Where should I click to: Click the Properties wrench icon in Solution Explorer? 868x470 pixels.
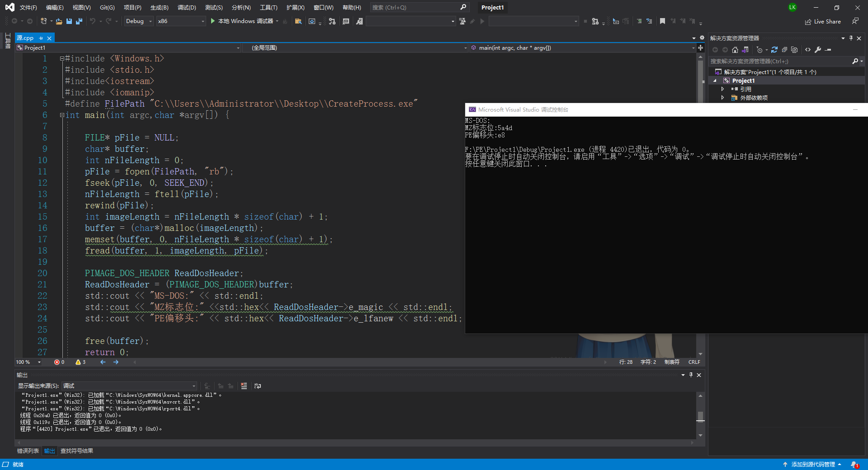[818, 50]
